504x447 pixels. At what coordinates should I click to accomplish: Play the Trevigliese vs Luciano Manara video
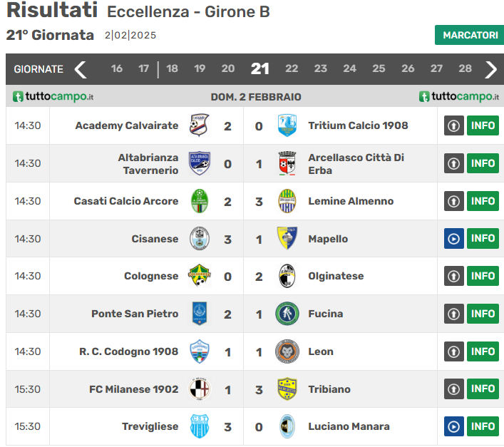454,426
